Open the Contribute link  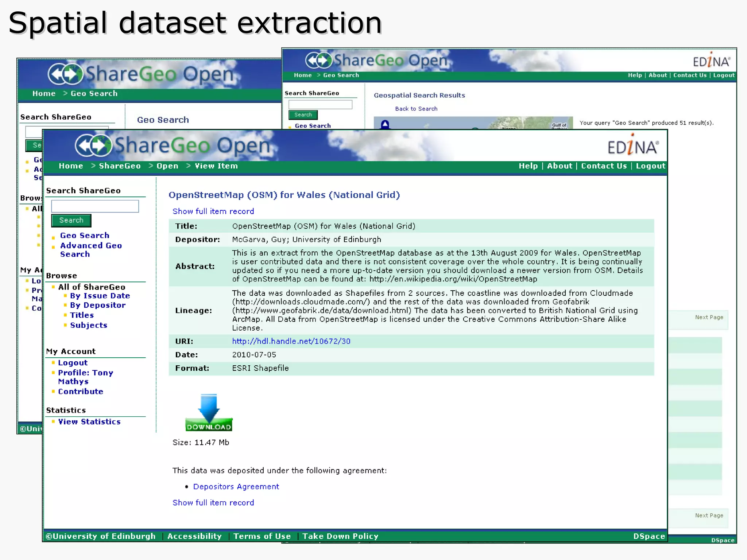(x=81, y=392)
